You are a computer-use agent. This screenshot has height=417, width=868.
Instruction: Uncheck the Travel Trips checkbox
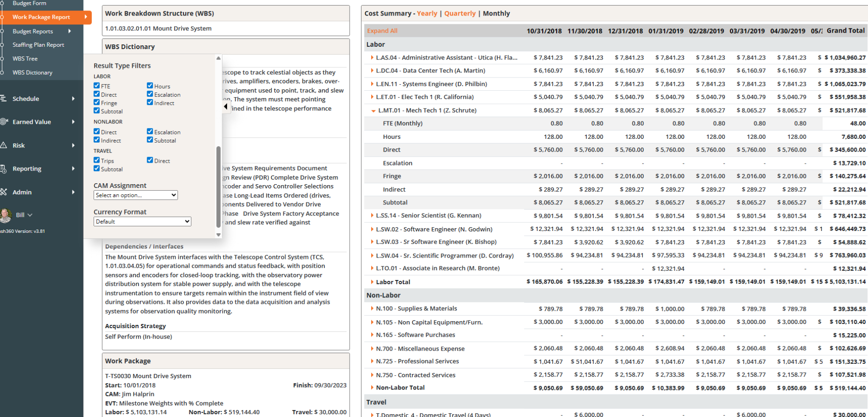97,160
